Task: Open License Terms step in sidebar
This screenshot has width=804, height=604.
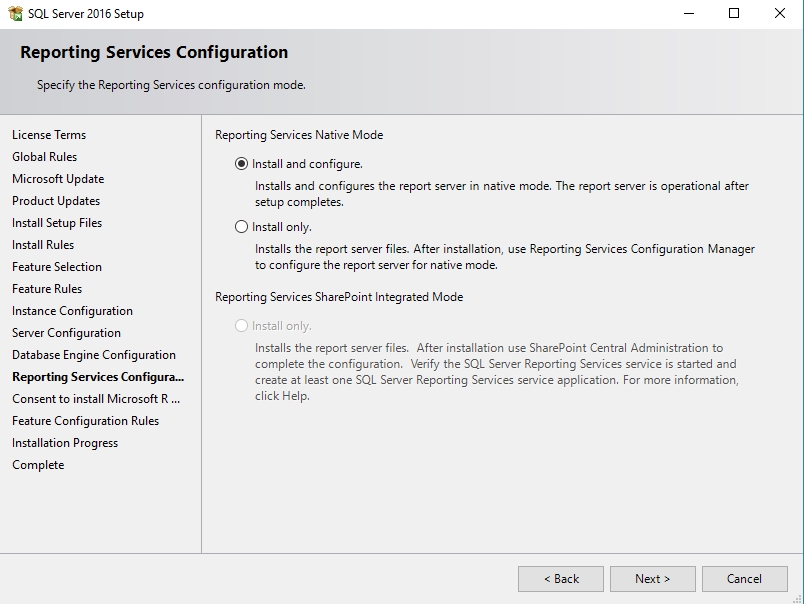Action: click(x=49, y=135)
